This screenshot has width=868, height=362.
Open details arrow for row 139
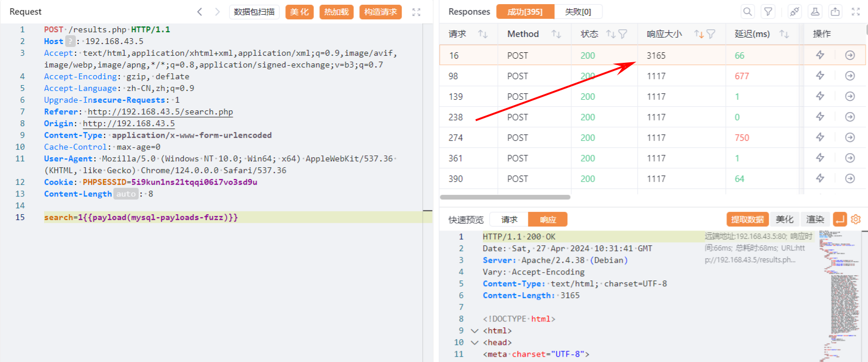tap(850, 96)
